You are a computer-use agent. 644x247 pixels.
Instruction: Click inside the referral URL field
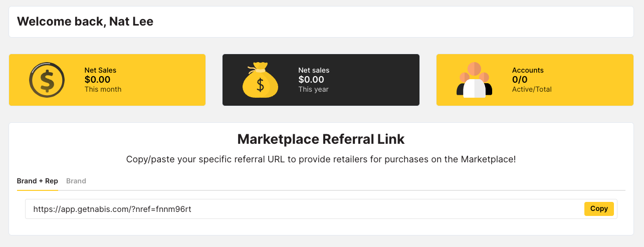coord(301,209)
